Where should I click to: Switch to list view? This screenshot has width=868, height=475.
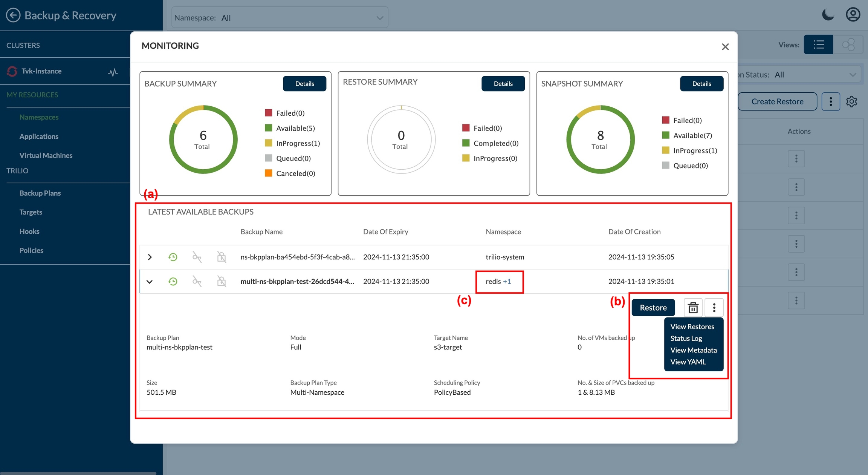[818, 45]
